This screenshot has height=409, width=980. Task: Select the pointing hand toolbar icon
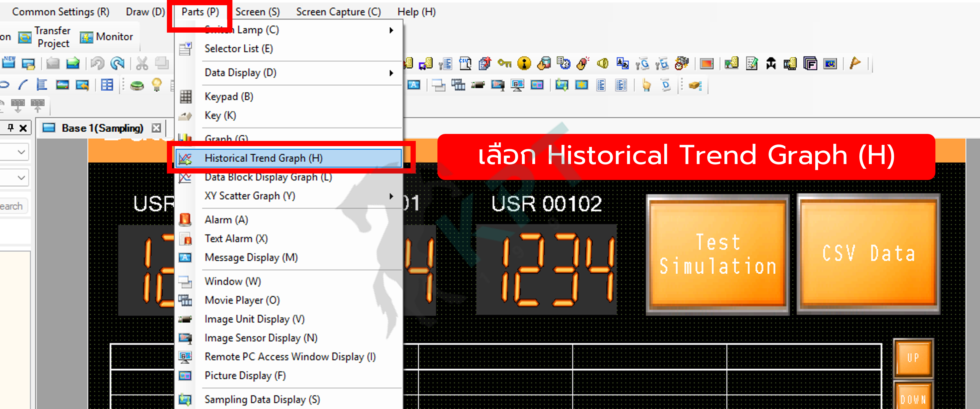click(646, 85)
